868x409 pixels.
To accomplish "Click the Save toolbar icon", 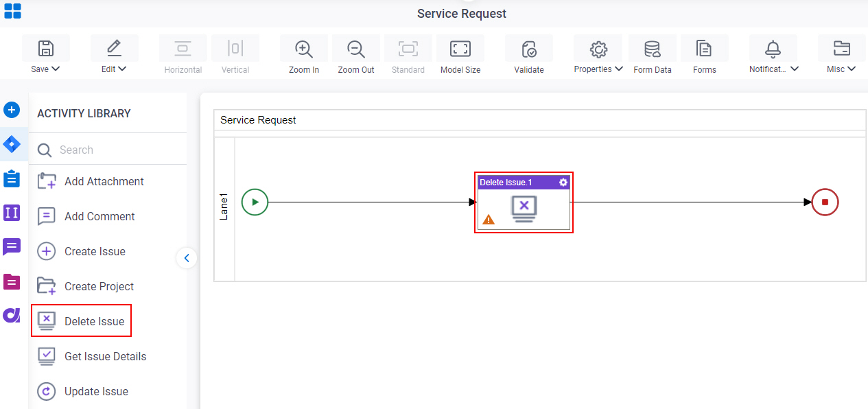I will [x=45, y=49].
